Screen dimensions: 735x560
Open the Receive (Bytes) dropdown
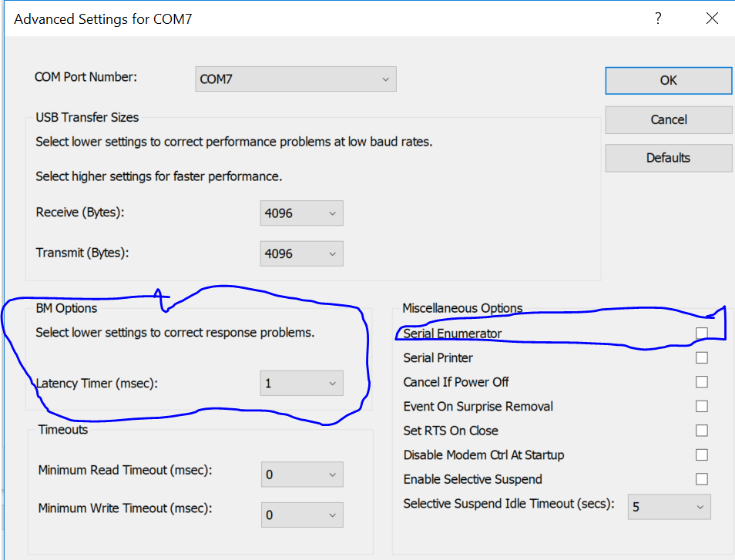(x=301, y=213)
